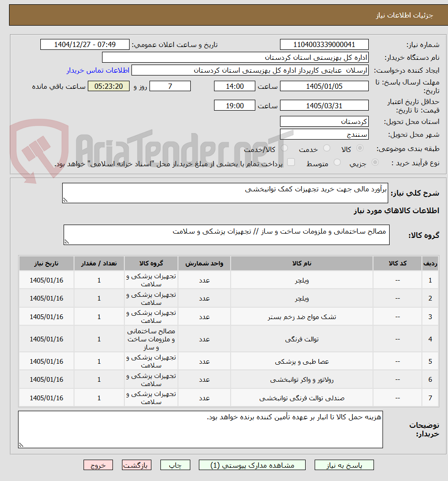Click the date 1405/01/16 in row 1
The height and width of the screenshot is (481, 448).
click(47, 280)
